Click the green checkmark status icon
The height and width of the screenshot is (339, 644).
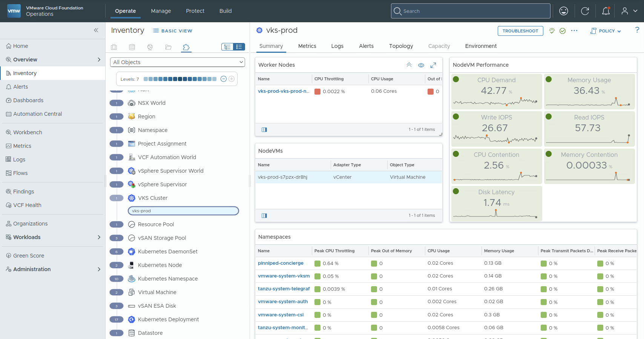coord(563,31)
